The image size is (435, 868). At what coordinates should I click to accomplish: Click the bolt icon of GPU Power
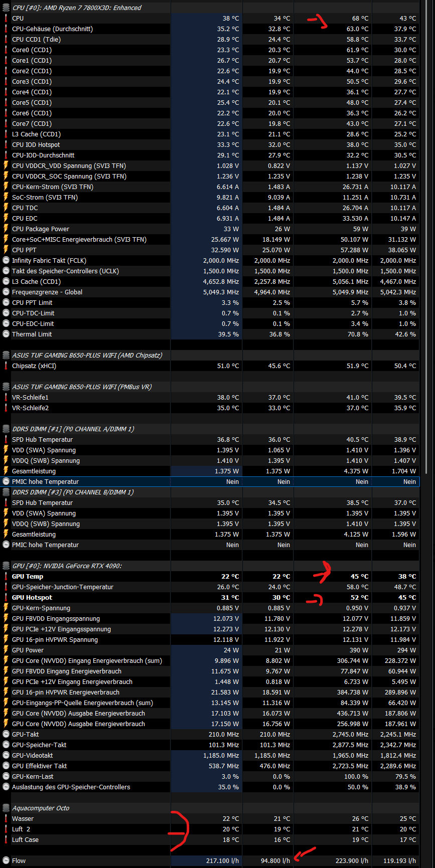(x=6, y=650)
